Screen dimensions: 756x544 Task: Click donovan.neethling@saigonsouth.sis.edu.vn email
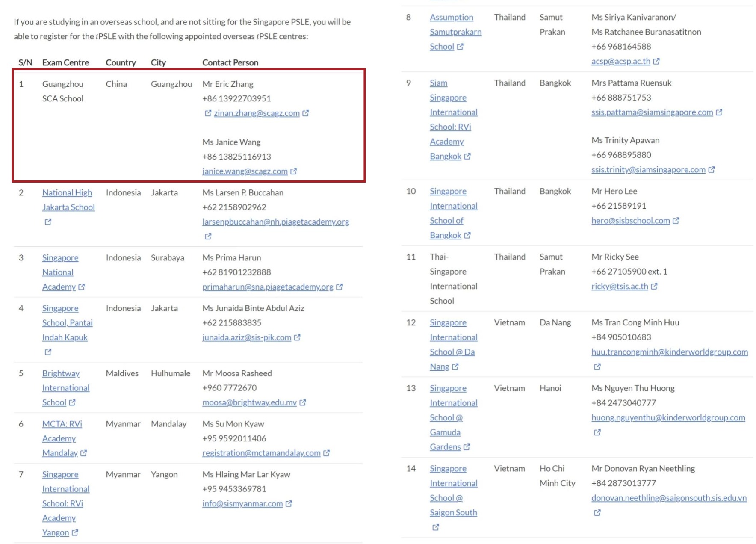coord(669,498)
